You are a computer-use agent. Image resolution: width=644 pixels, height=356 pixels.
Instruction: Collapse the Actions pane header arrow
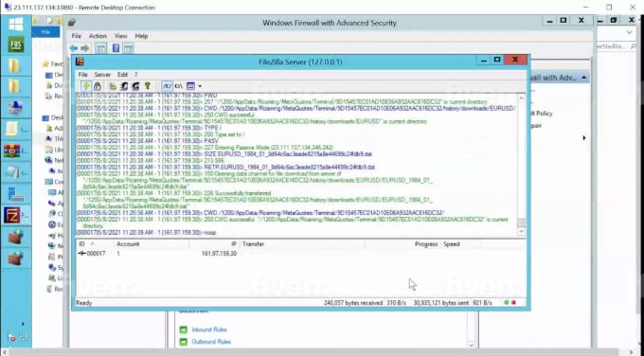click(583, 78)
